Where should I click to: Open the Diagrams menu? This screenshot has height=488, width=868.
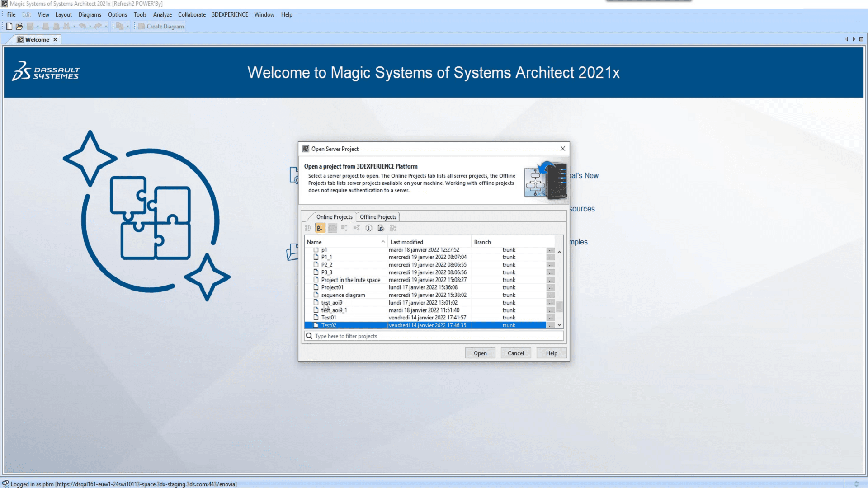click(x=90, y=14)
